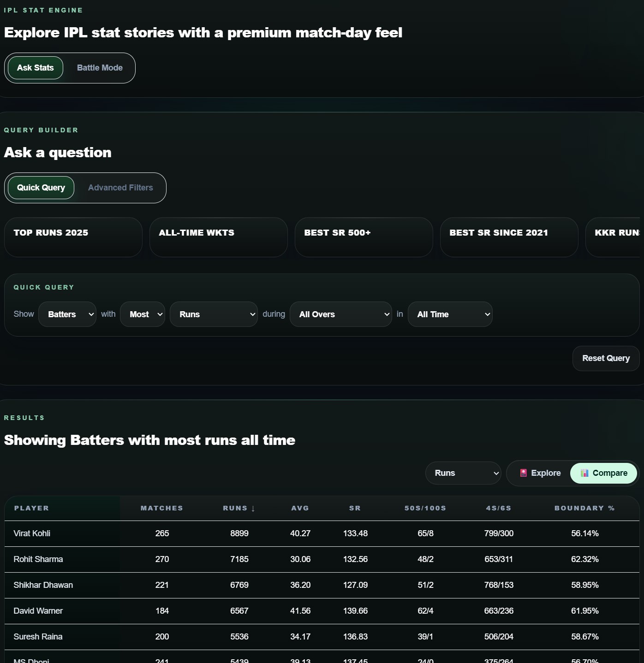This screenshot has height=663, width=644.
Task: Open the Batters dropdown
Action: (x=67, y=314)
